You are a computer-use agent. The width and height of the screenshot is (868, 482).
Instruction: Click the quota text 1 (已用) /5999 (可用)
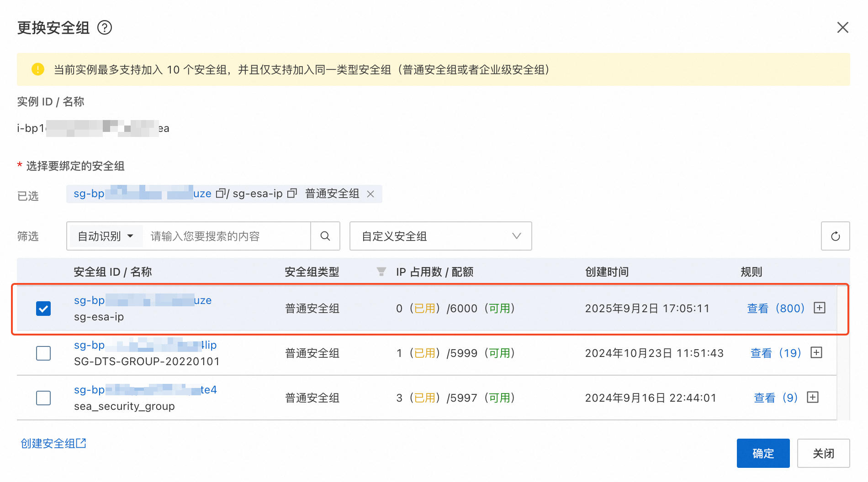(x=455, y=353)
